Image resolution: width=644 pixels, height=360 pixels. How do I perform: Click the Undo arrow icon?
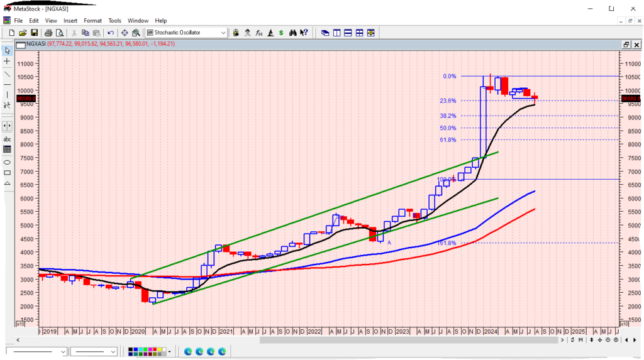[111, 33]
